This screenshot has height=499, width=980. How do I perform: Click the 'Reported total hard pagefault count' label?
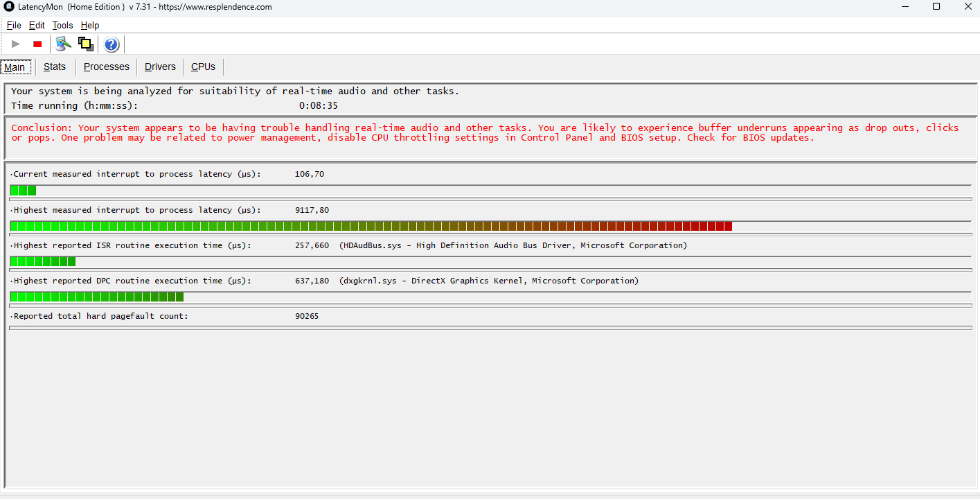[x=100, y=316]
